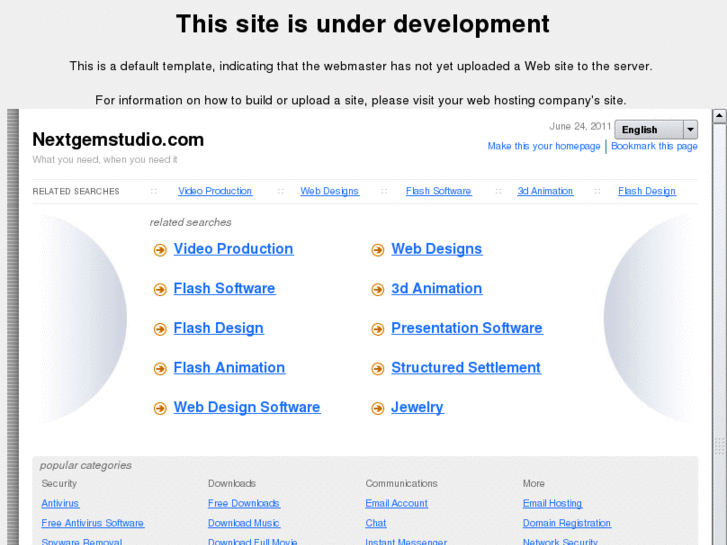This screenshot has width=727, height=545.
Task: Open the large 3d Animation link
Action: (x=437, y=289)
